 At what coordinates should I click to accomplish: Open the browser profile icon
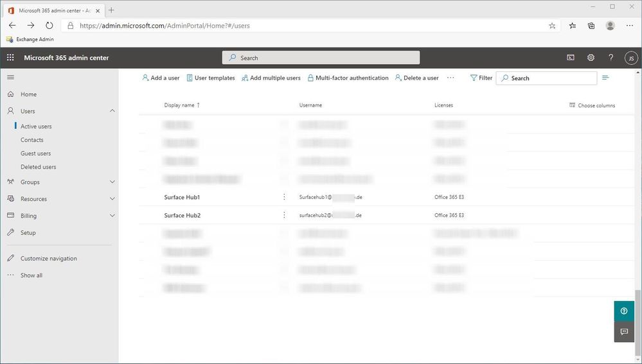pos(610,26)
